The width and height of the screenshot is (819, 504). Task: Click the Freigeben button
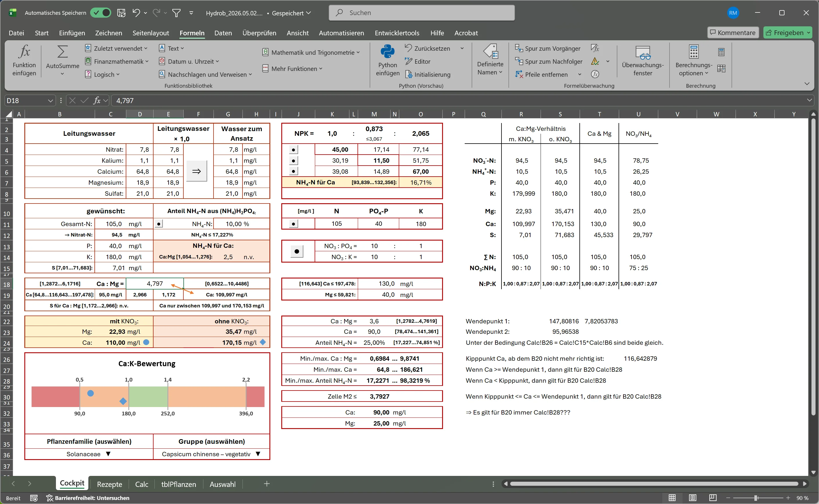(x=788, y=32)
